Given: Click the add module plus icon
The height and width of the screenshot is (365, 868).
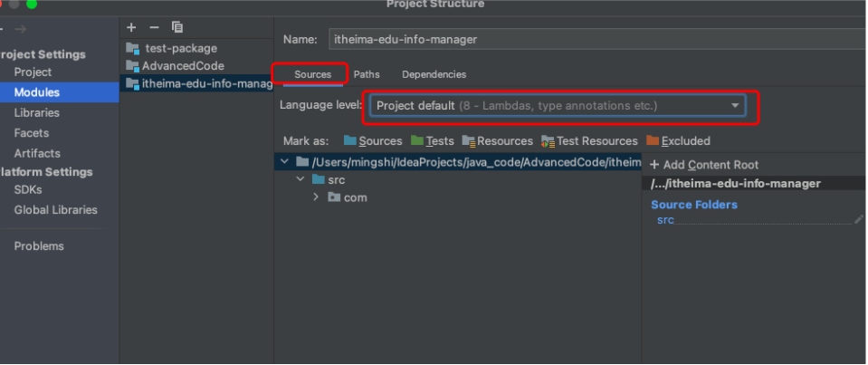Looking at the screenshot, I should click(x=131, y=27).
